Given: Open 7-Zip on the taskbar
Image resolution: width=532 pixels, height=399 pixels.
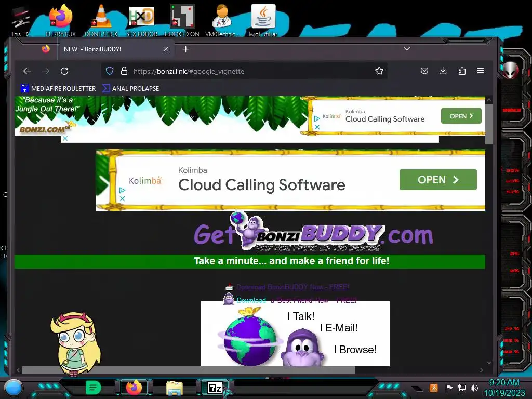Looking at the screenshot, I should [x=215, y=388].
